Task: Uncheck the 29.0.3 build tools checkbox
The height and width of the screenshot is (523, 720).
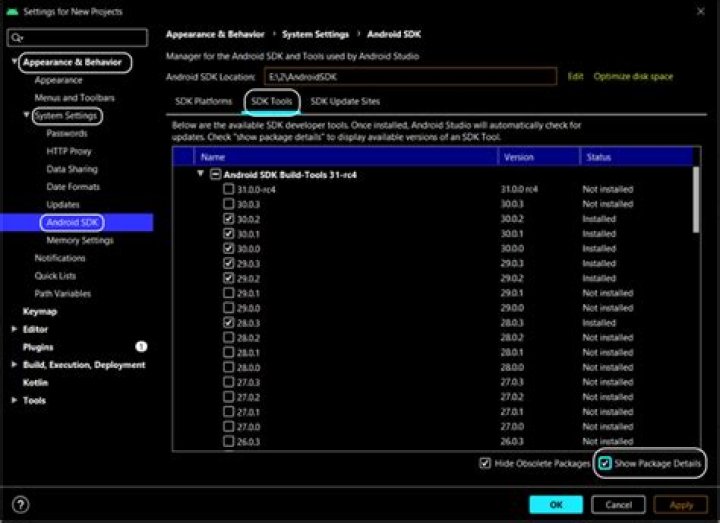Action: pos(228,263)
